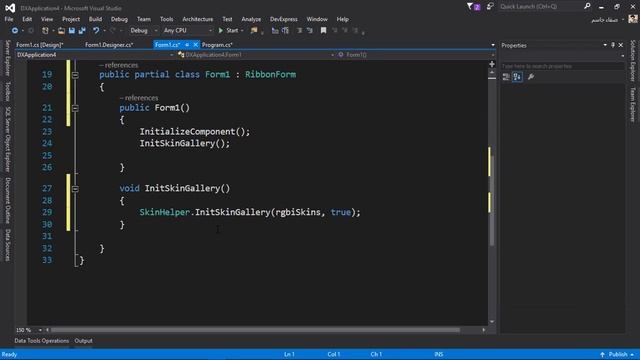Image resolution: width=640 pixels, height=360 pixels.
Task: Open the Properties window options dropdown arrow
Action: coord(605,45)
